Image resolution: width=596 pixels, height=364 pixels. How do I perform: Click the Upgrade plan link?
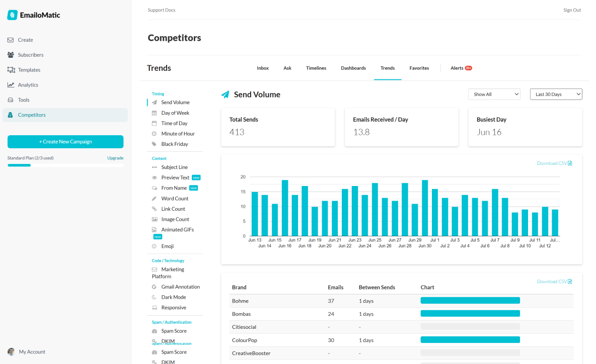coord(115,158)
